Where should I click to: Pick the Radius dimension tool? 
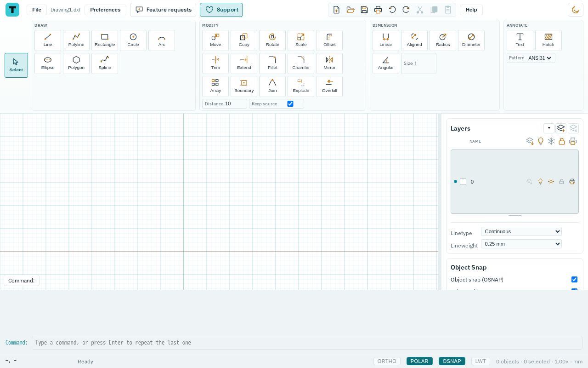(443, 40)
